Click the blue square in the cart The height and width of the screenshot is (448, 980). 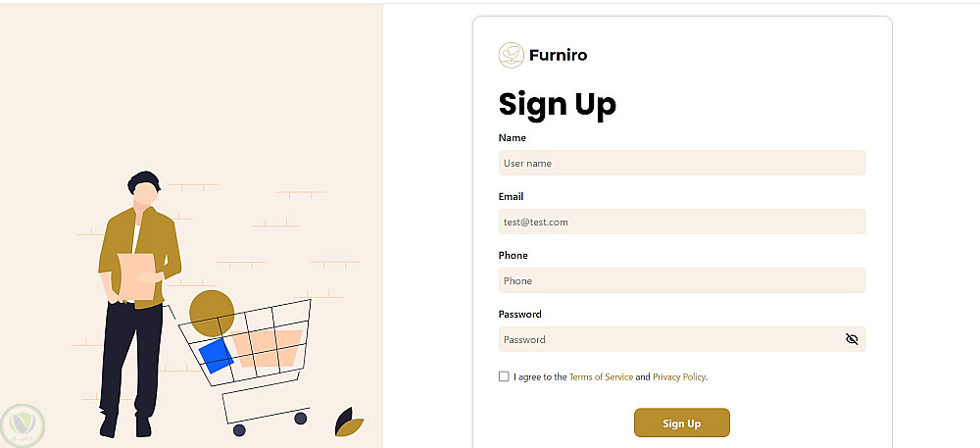pyautogui.click(x=216, y=355)
